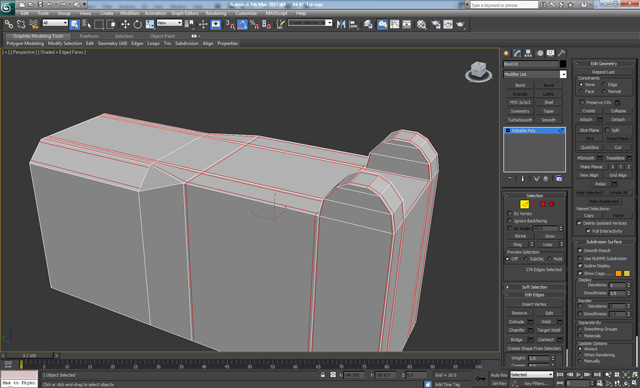Select the SubObj preview selection radio
The image size is (640, 388).
coord(526,259)
